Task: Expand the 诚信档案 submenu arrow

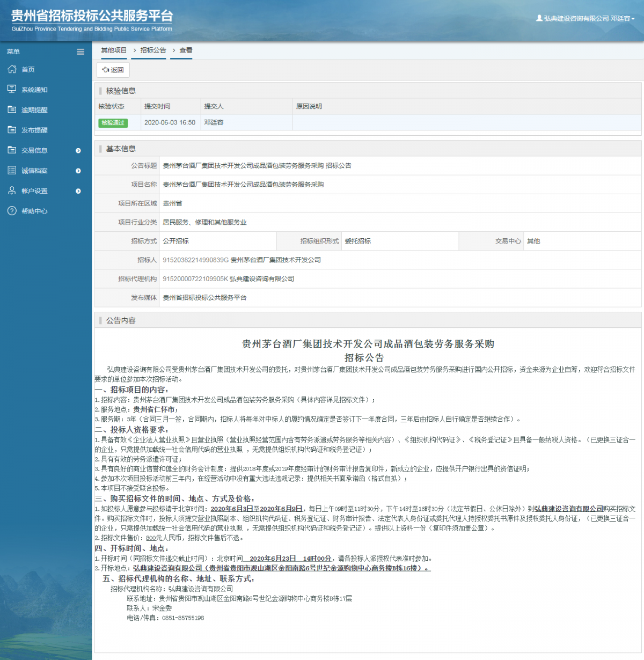Action: 78,171
